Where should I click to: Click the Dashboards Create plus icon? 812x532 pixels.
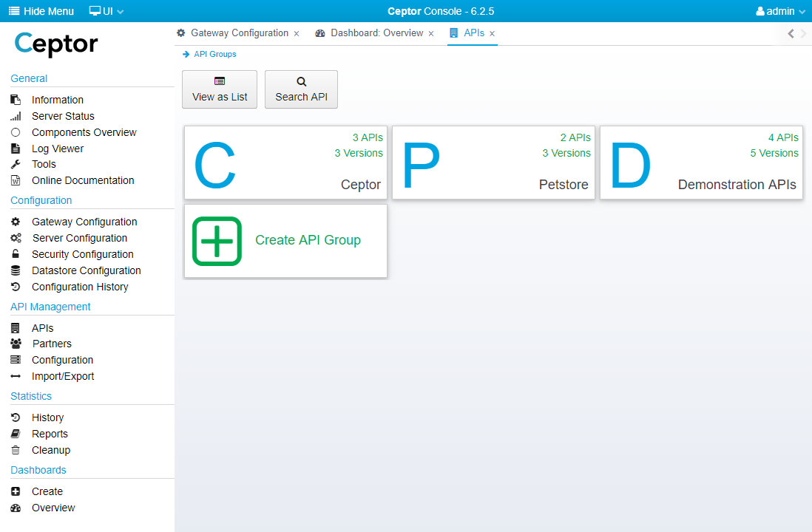click(16, 491)
